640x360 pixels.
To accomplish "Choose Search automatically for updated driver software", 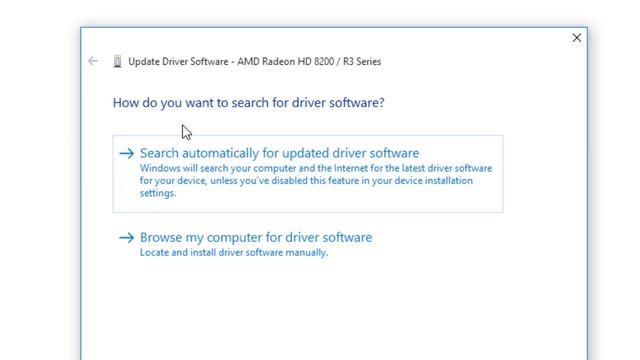I will click(x=308, y=174).
